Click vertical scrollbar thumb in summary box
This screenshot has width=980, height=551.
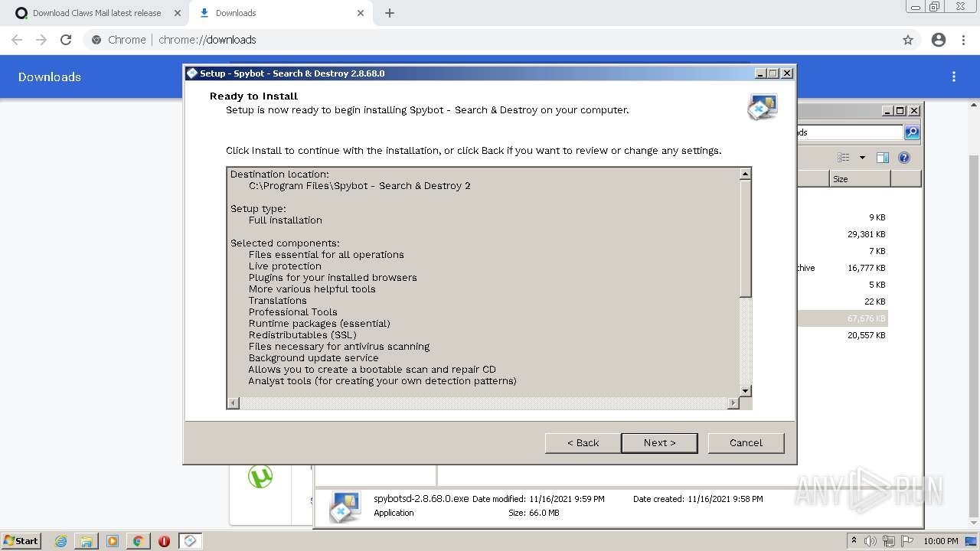[x=746, y=238]
